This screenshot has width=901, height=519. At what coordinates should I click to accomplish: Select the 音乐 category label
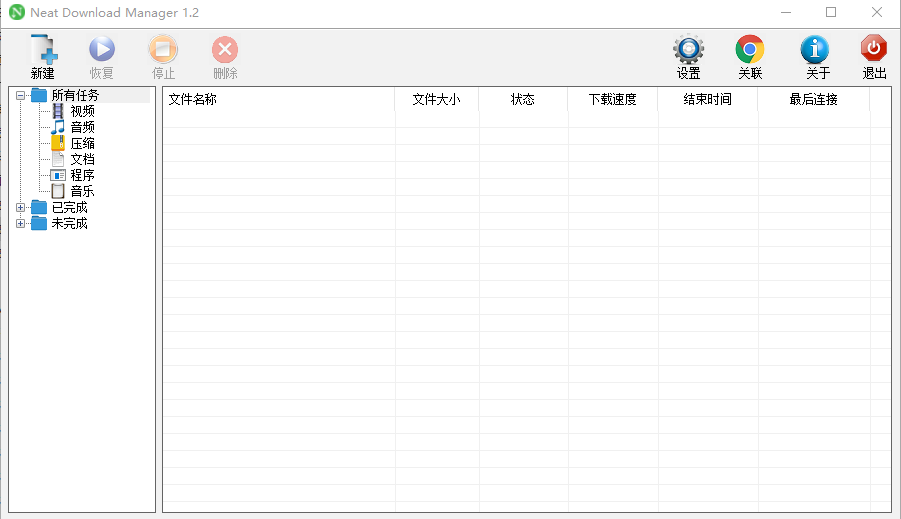click(x=82, y=191)
